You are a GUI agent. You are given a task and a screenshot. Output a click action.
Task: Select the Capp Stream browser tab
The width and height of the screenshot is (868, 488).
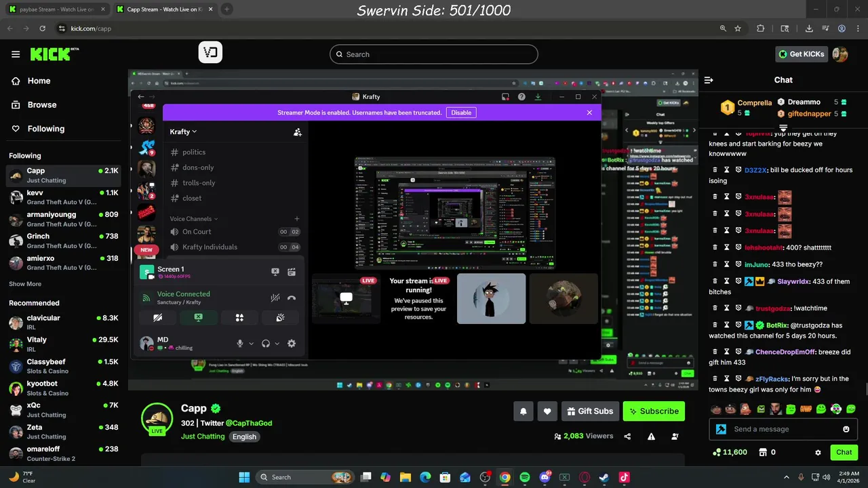point(165,9)
